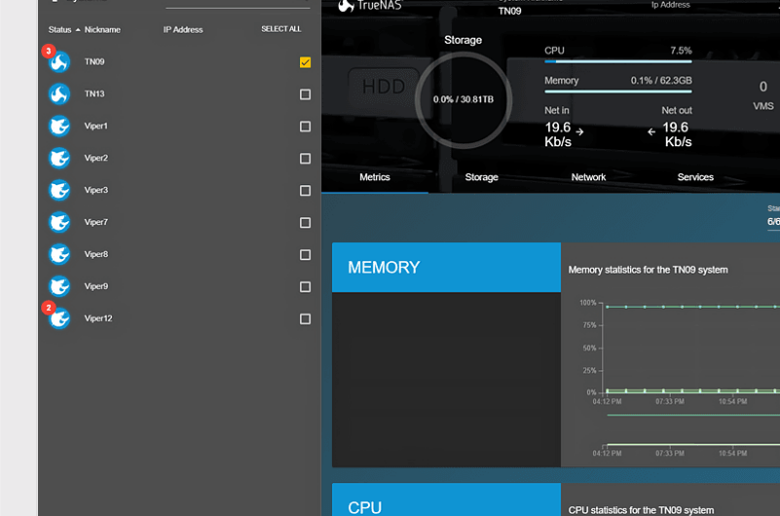Check the Viper2 system checkbox
780x516 pixels.
click(x=305, y=159)
